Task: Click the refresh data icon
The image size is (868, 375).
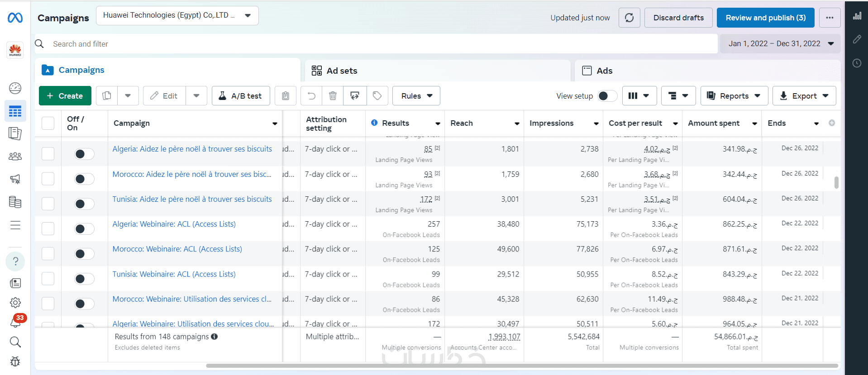Action: pos(629,18)
